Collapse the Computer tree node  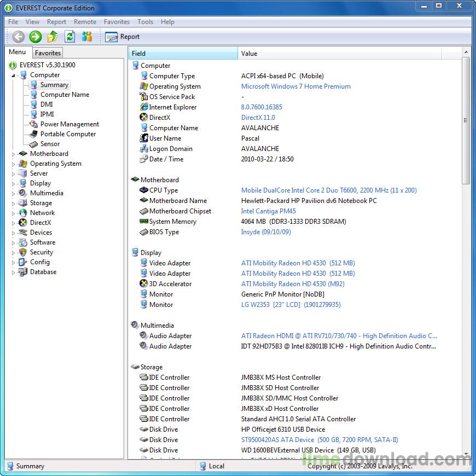(14, 76)
